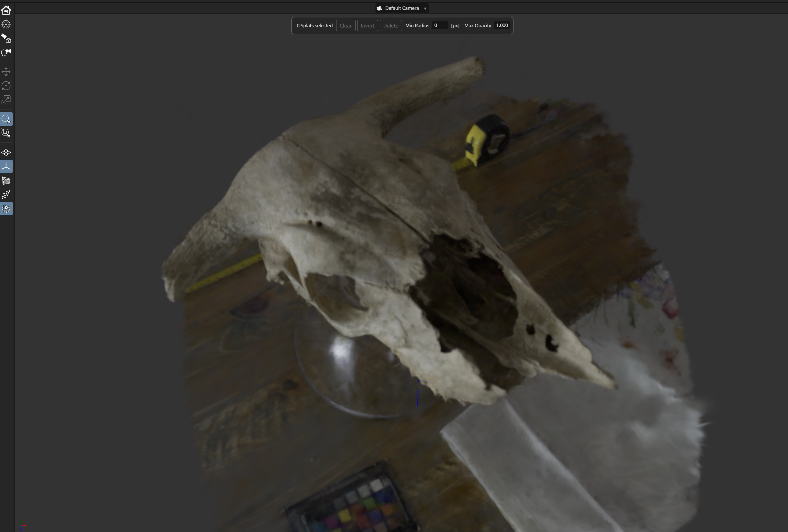Image resolution: width=788 pixels, height=532 pixels.
Task: Toggle the grid plane display
Action: coord(6,153)
